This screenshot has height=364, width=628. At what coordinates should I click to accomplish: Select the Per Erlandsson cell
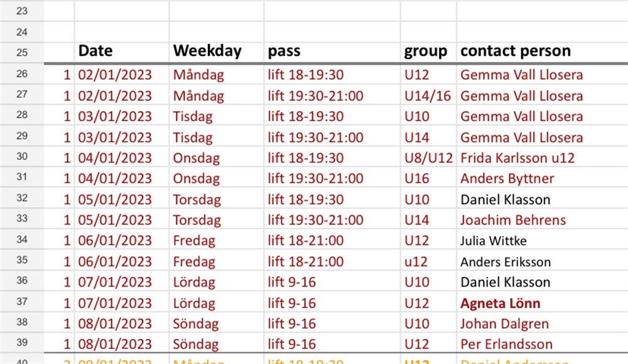pyautogui.click(x=543, y=344)
